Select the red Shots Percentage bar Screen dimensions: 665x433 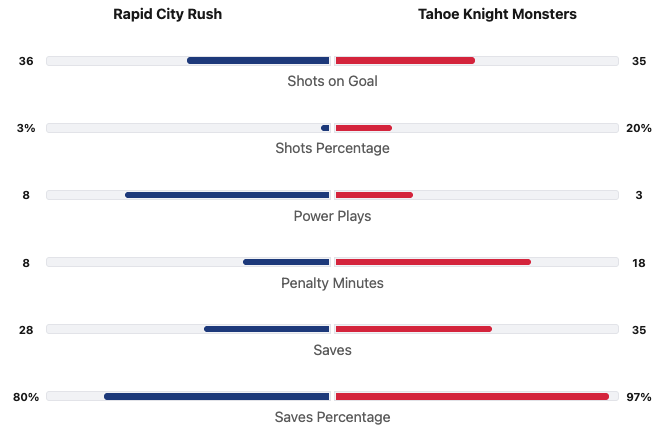click(x=363, y=128)
